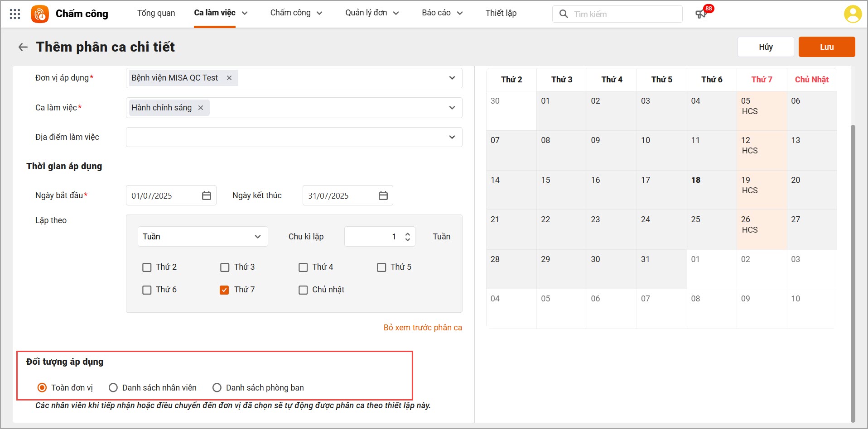Open the notifications megaphone icon
Screen dimensions: 868x429
tap(700, 14)
